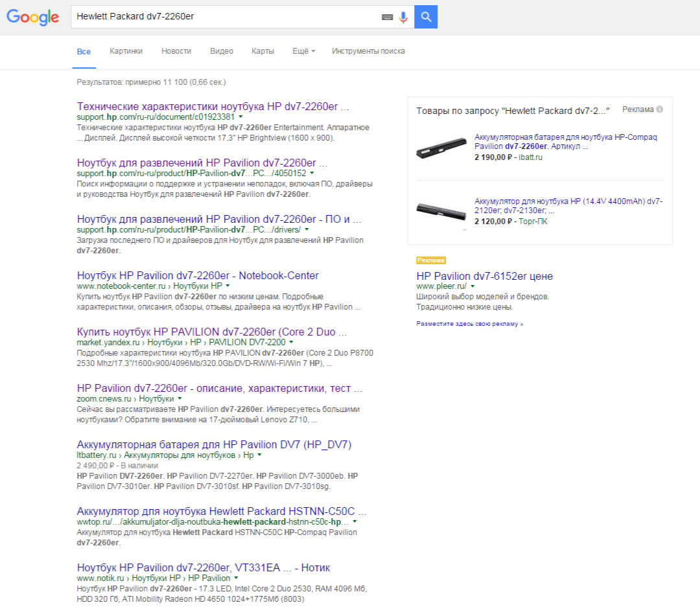Switch to the Новости tab
700x616 pixels.
(x=176, y=51)
